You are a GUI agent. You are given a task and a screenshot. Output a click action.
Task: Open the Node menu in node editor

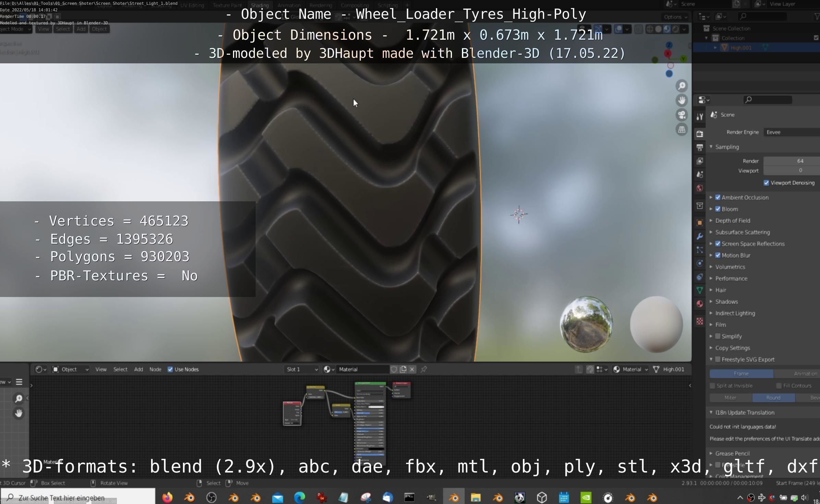pos(155,369)
